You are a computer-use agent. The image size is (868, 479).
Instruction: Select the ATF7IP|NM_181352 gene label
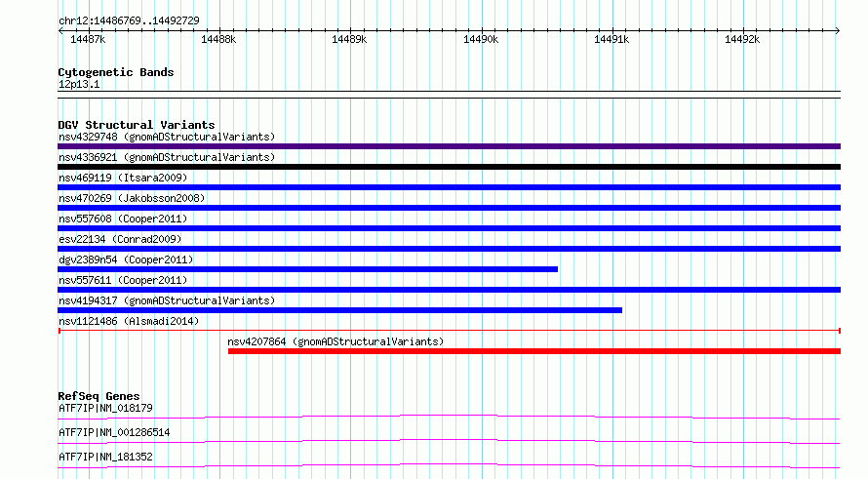(x=105, y=457)
